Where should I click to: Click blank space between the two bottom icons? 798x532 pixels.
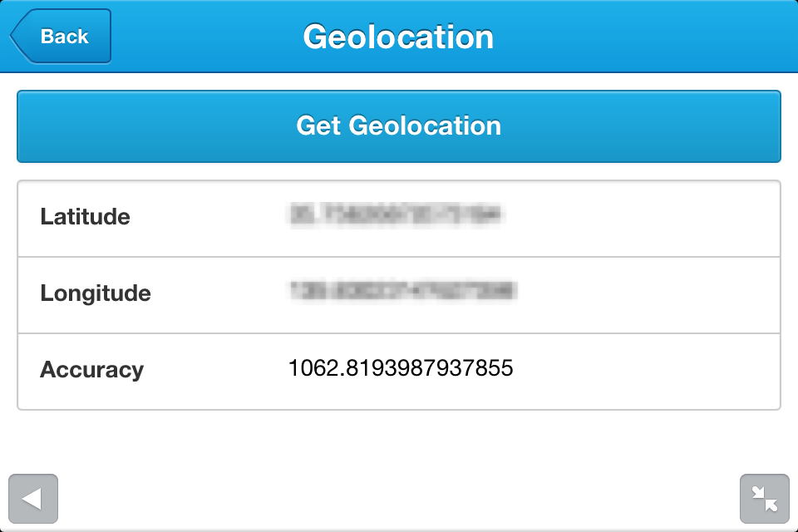[399, 499]
